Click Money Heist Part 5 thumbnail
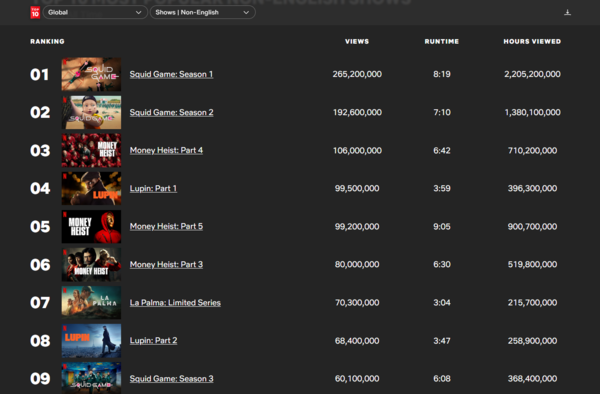 (91, 226)
